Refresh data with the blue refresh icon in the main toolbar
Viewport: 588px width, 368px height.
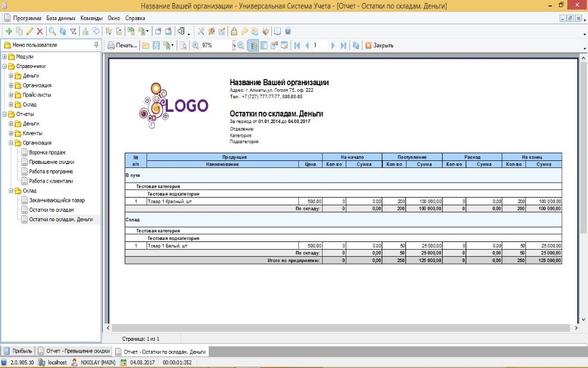(63, 31)
